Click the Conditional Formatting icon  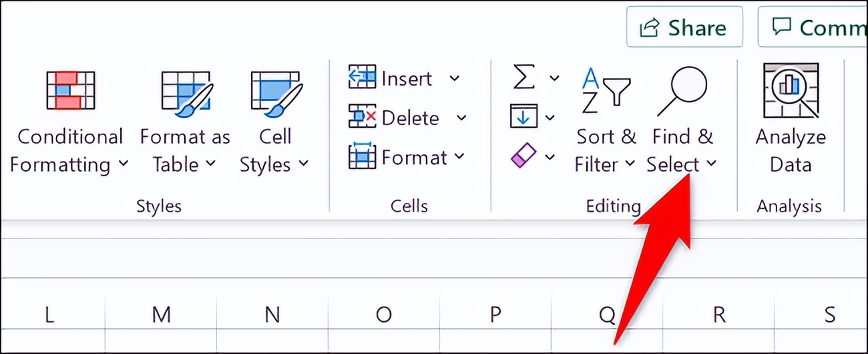[70, 90]
